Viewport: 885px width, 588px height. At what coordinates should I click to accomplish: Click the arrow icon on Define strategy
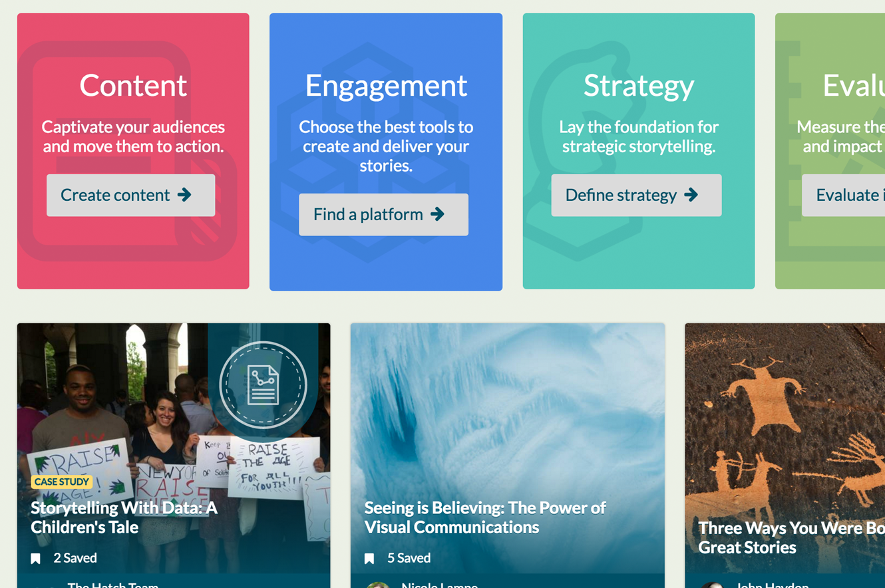click(x=691, y=195)
